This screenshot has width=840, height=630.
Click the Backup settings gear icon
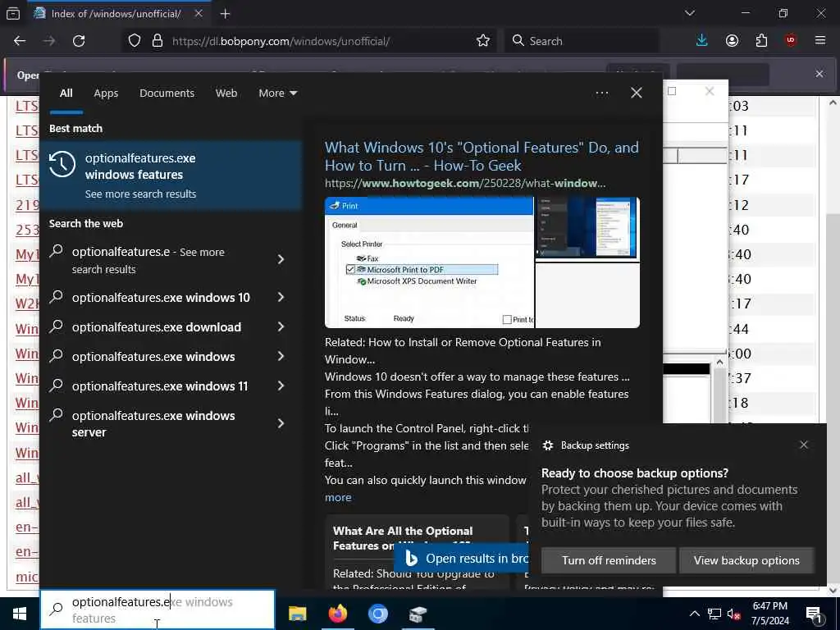point(547,445)
